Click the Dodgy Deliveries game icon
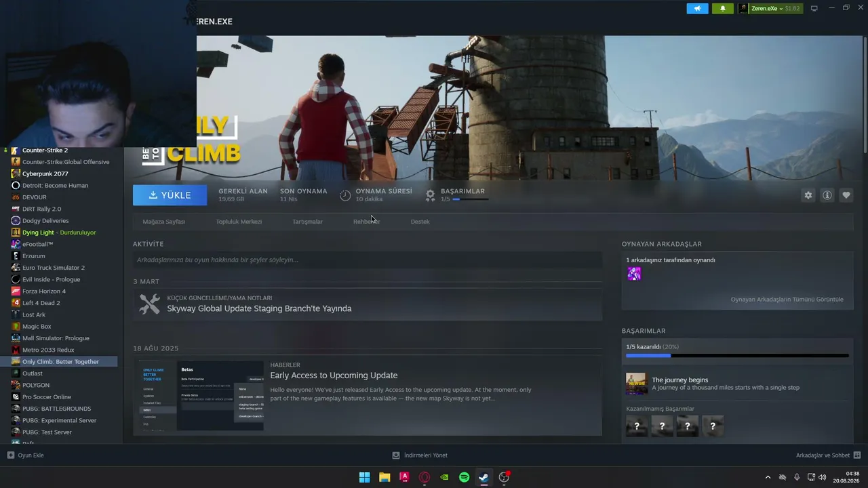Screen dimensions: 868x488 tap(16, 221)
